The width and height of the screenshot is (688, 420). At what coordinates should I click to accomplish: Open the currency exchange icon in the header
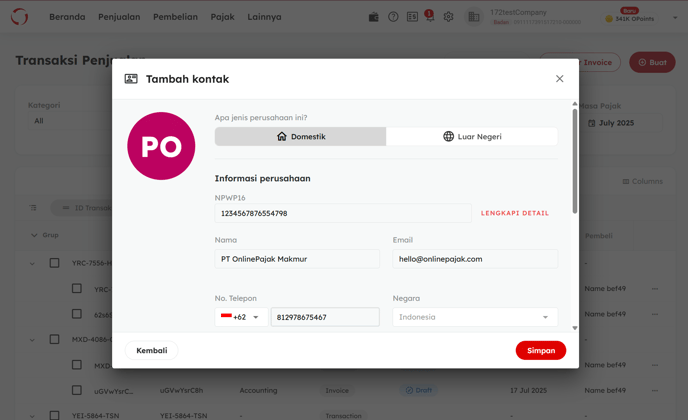click(412, 17)
